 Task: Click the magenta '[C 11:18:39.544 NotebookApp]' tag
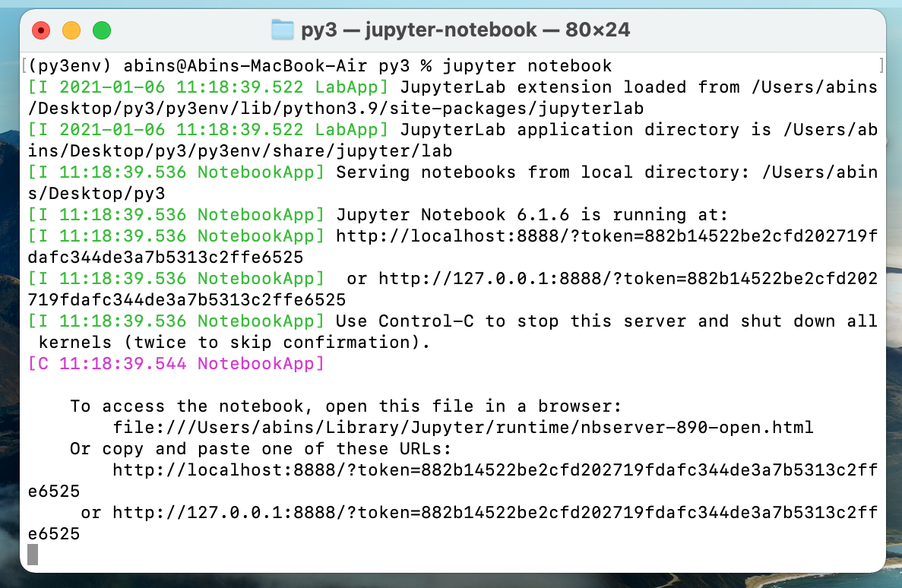[x=176, y=364]
